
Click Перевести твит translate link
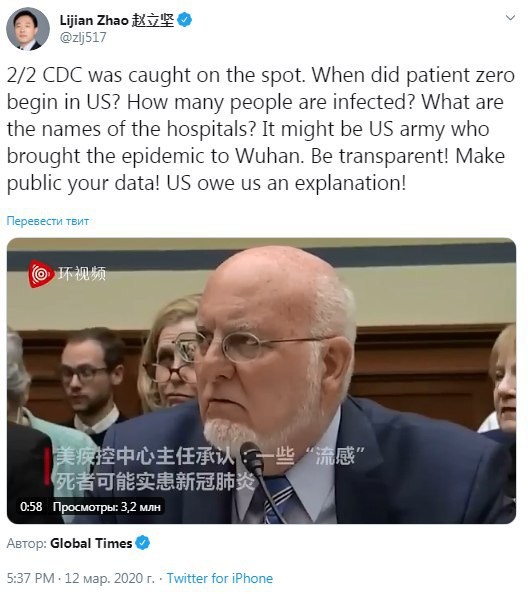tap(48, 221)
